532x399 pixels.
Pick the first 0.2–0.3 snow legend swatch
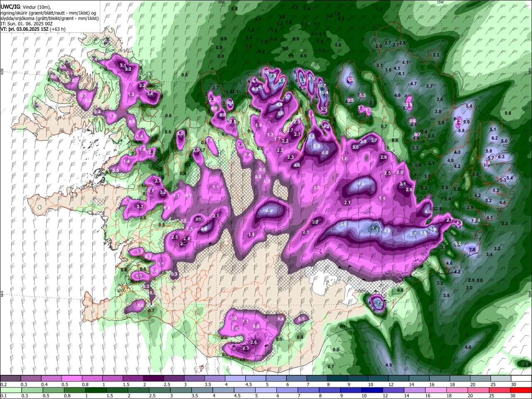[x=10, y=378]
